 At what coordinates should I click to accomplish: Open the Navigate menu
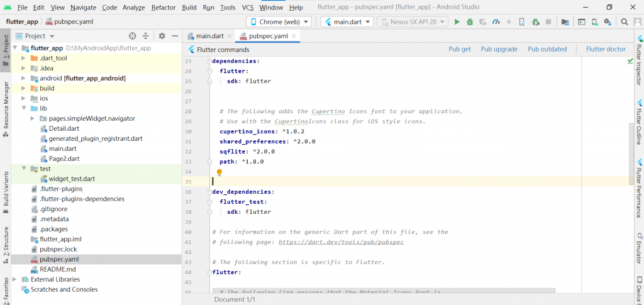[83, 8]
